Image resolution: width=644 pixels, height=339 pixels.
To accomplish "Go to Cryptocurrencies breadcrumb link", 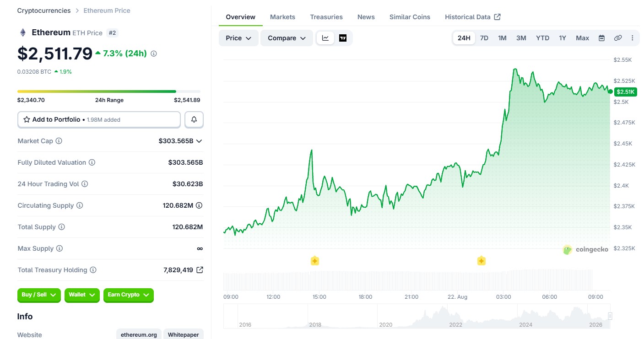I will pyautogui.click(x=44, y=11).
